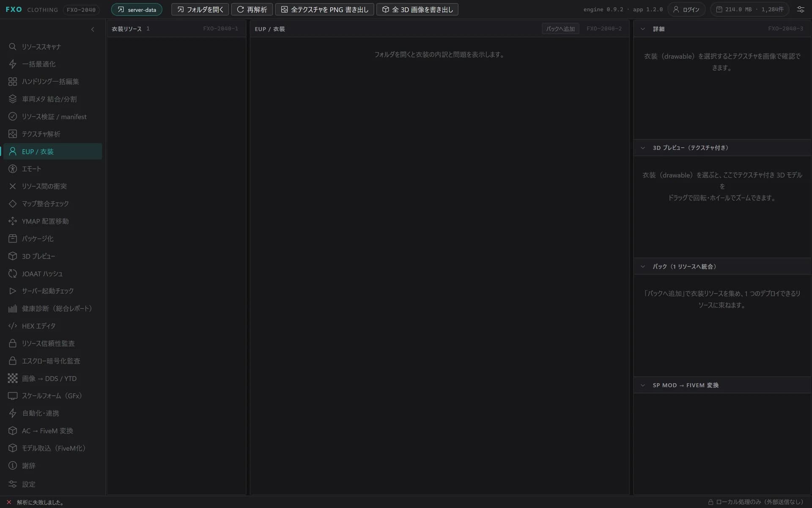The image size is (812, 508).
Task: Expand the SP MOD → FIVEM 変換 section
Action: coord(643,385)
